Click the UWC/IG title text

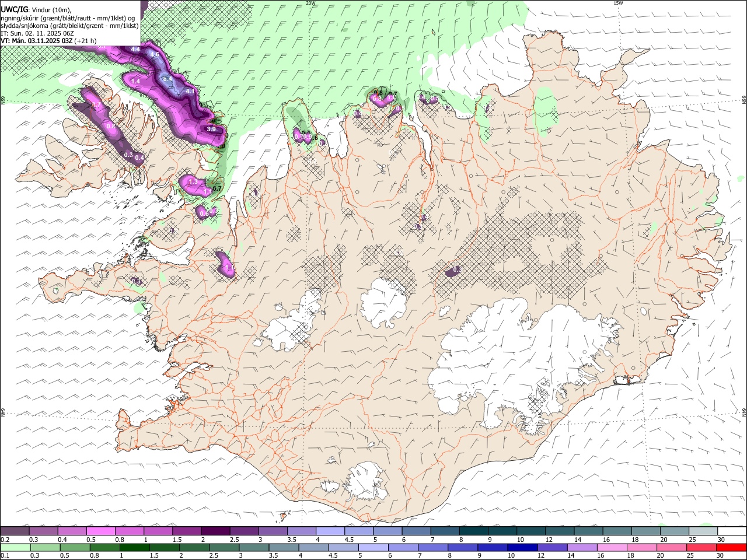click(14, 9)
